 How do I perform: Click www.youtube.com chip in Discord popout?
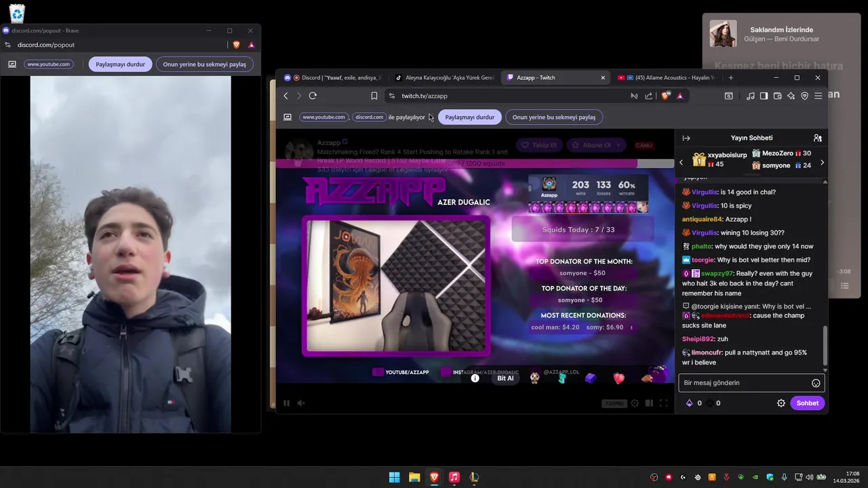point(49,64)
